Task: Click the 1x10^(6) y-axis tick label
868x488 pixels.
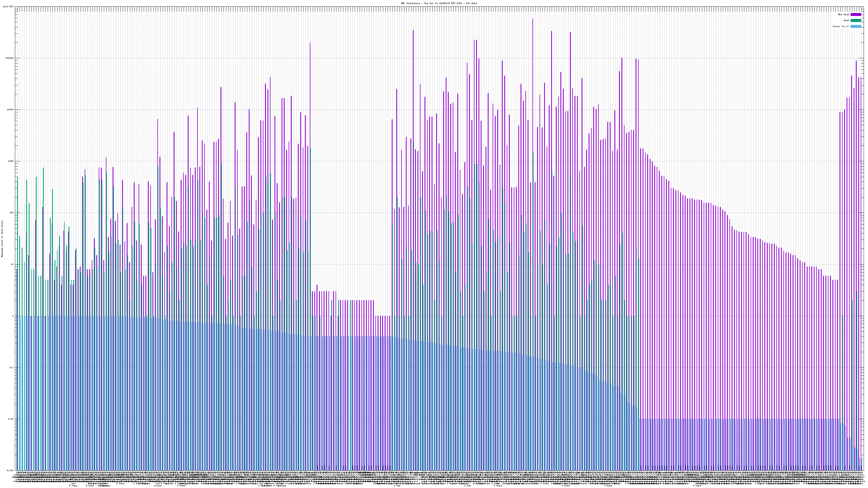Action: click(x=8, y=7)
